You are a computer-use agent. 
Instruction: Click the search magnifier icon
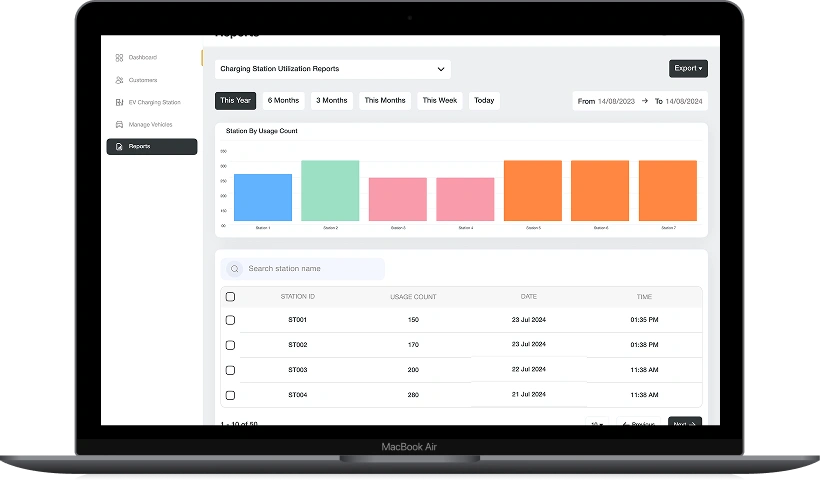pyautogui.click(x=235, y=269)
